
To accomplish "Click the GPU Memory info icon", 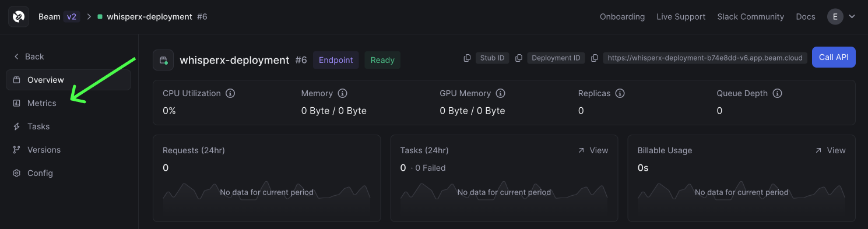I will (x=500, y=93).
